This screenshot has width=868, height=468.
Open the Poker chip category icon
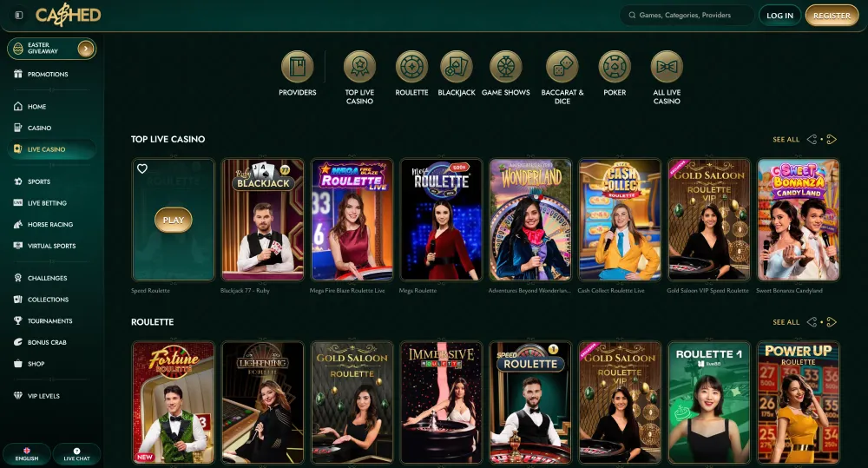[615, 67]
